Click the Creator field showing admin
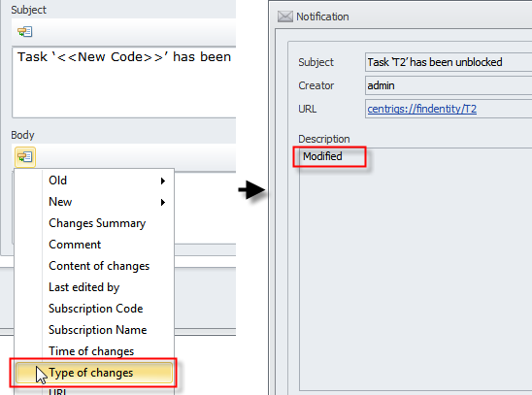Image resolution: width=532 pixels, height=395 pixels. [449, 85]
